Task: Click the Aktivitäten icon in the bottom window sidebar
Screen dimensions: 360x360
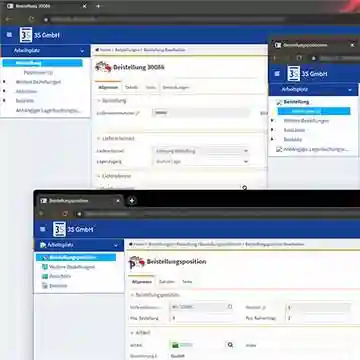Action: pyautogui.click(x=45, y=276)
